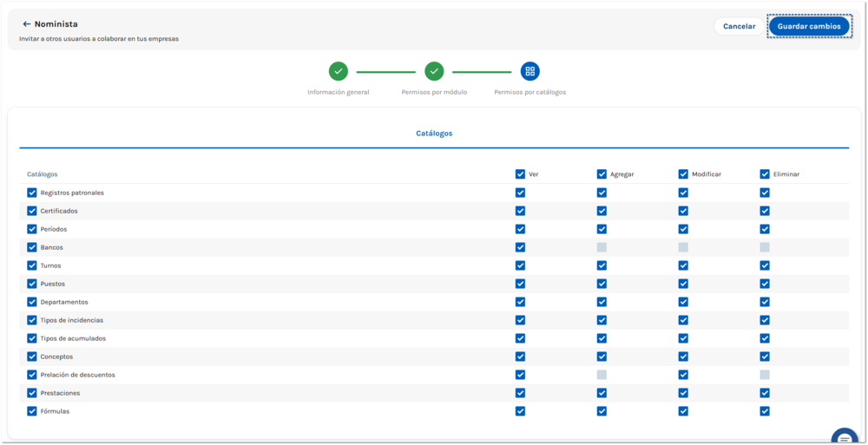
Task: Open the chat bubble widget
Action: [x=843, y=437]
